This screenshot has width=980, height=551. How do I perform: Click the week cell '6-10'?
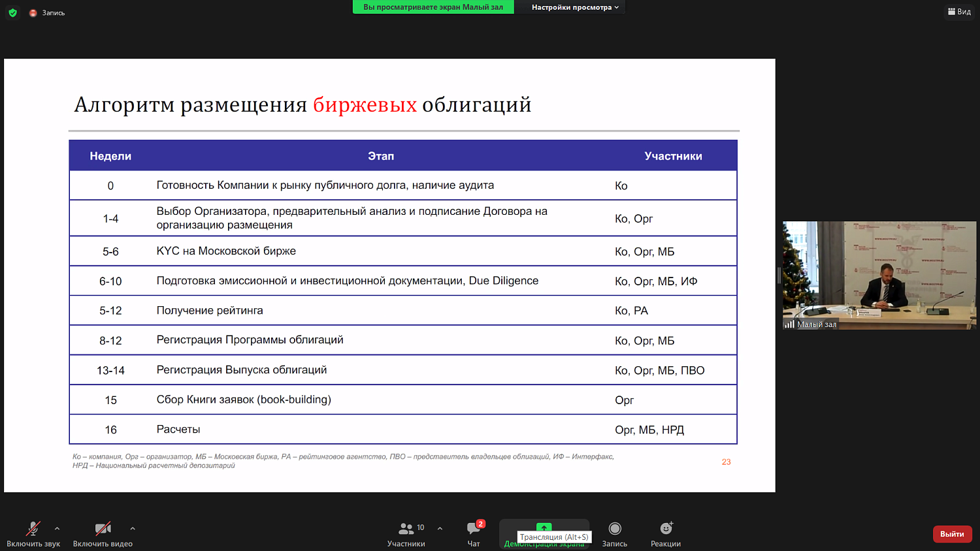(110, 281)
